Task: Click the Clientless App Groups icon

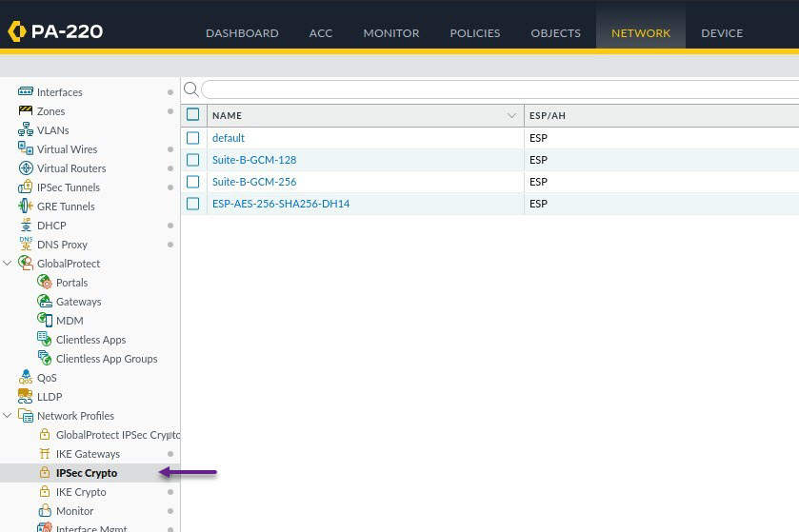Action: point(45,358)
